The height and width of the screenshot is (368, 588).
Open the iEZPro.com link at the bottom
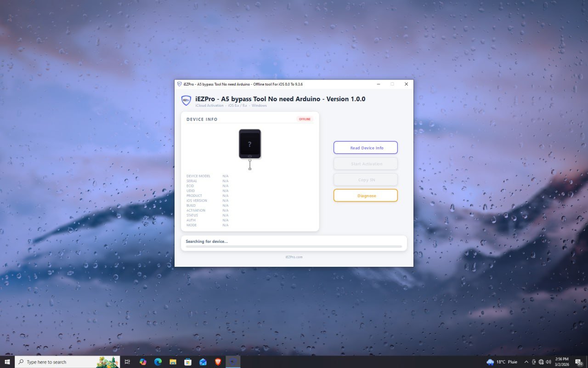tap(294, 257)
